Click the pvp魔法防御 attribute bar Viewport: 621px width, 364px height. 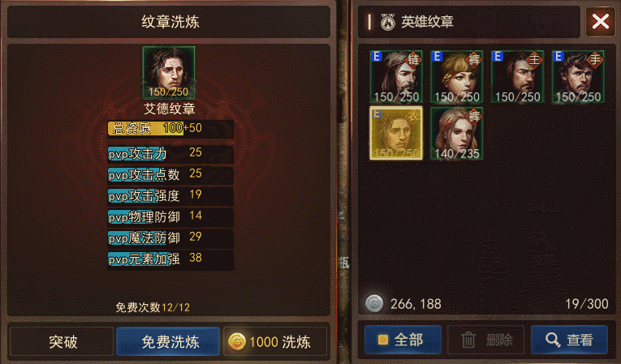170,238
